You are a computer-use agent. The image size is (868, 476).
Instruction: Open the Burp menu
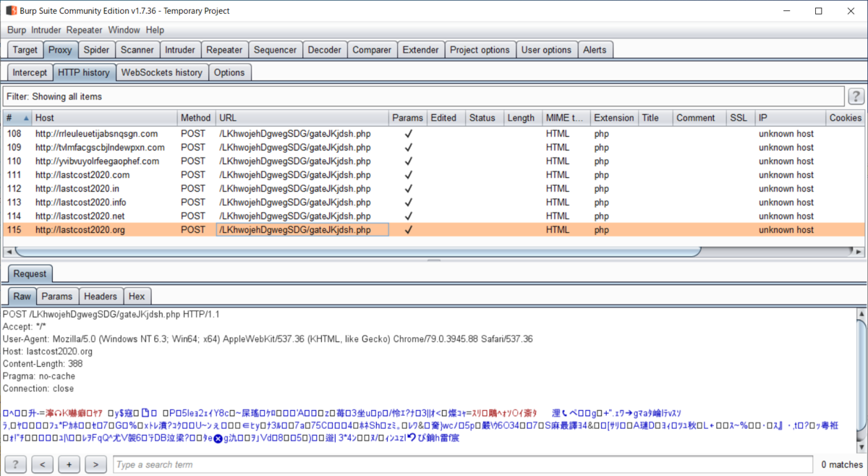[x=17, y=30]
